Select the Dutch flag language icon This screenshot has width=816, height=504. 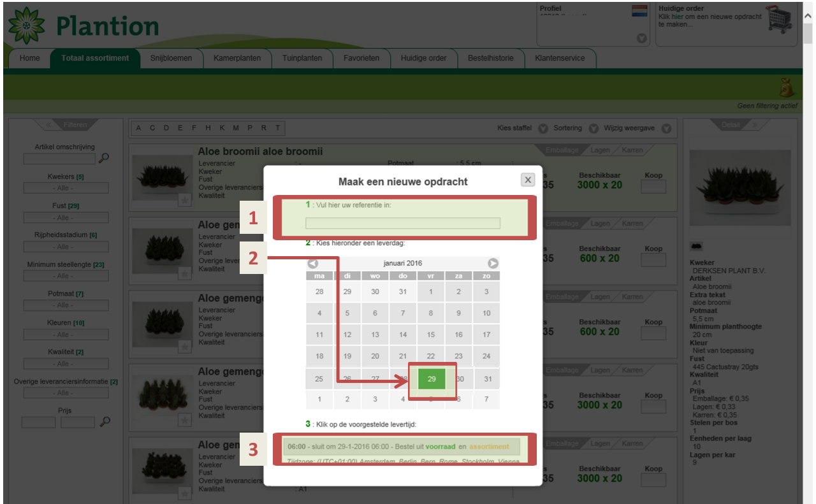pos(639,11)
